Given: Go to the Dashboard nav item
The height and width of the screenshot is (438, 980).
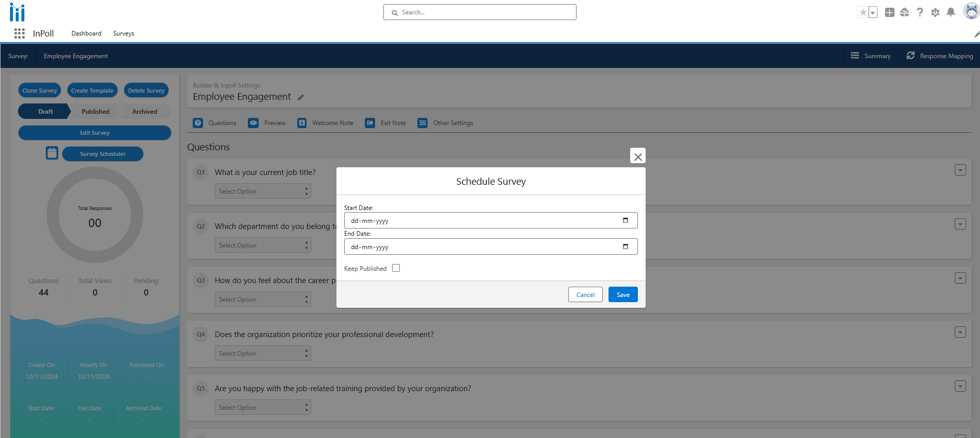Looking at the screenshot, I should 87,33.
